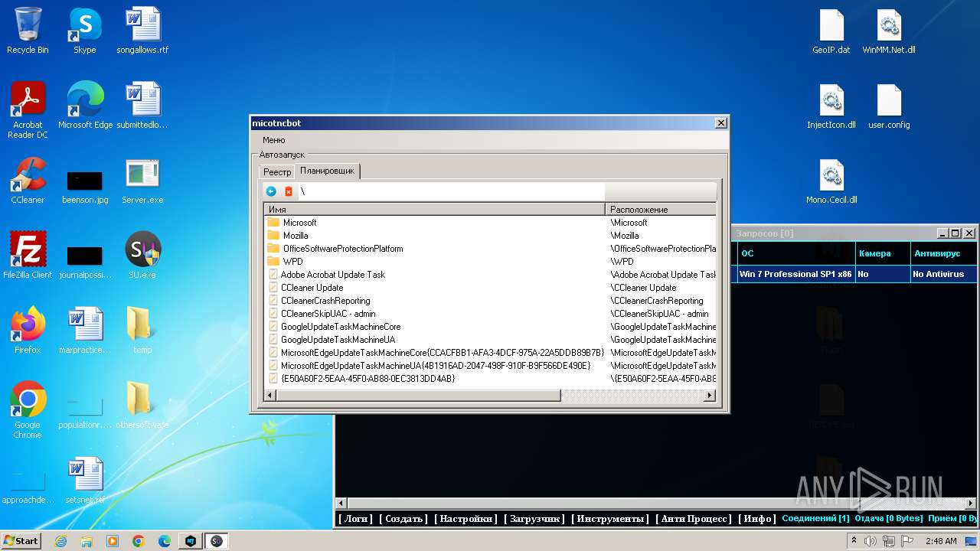The width and height of the screenshot is (980, 551).
Task: Click the Расположение column header
Action: click(x=661, y=209)
